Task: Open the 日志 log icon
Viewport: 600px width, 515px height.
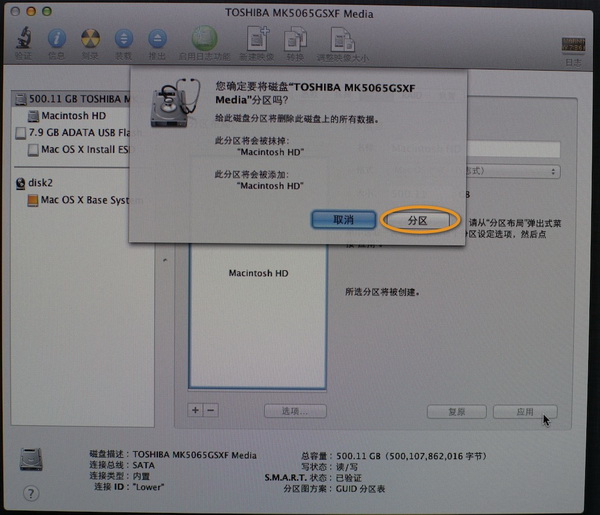Action: coord(573,44)
